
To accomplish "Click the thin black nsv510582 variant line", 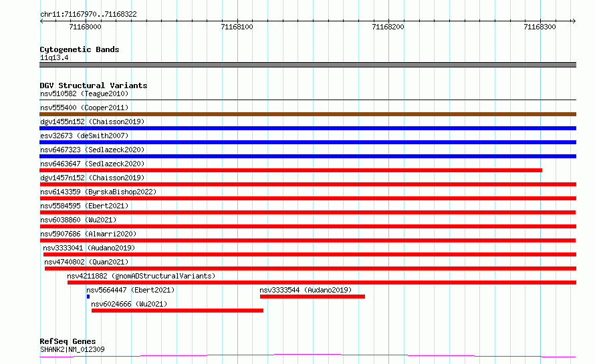I will click(x=308, y=100).
